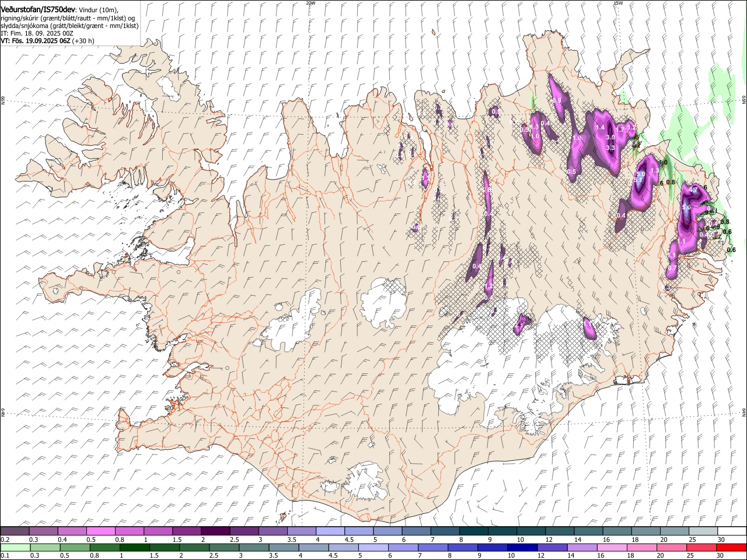Click the 1.7 precipitation value on the map
This screenshot has height=560, width=747.
point(621,129)
